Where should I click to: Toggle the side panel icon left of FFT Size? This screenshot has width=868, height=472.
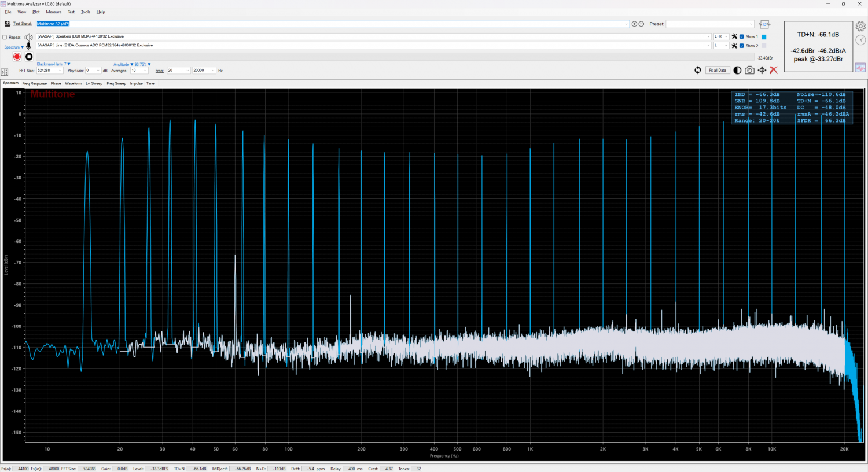[4, 72]
